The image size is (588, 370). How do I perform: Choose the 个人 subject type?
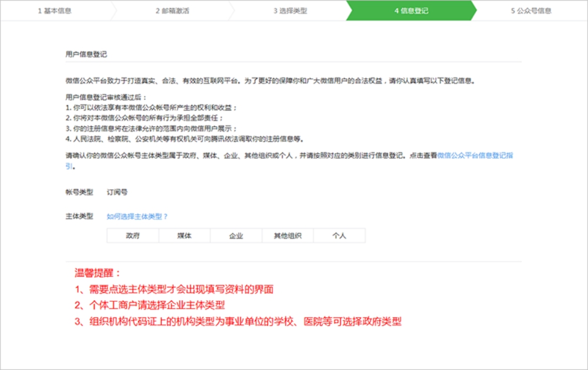tap(339, 235)
